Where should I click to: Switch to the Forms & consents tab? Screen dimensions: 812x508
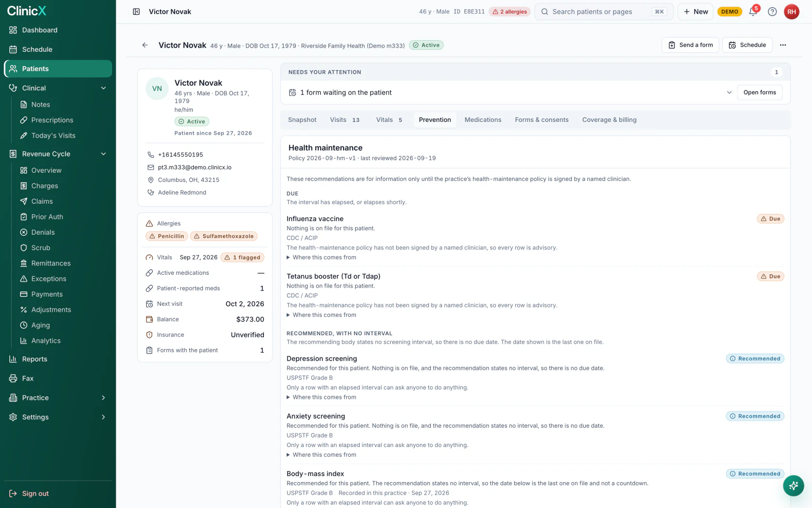pos(542,120)
